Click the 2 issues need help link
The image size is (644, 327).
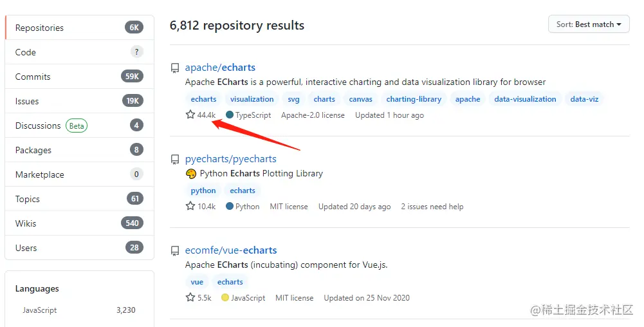coord(432,207)
